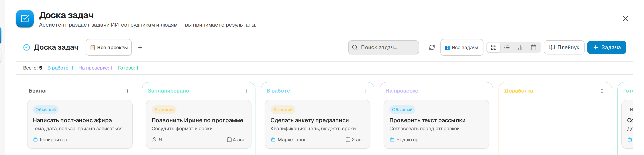Click the robot icon next to Копирайтер
The width and height of the screenshot is (644, 155).
[35, 140]
